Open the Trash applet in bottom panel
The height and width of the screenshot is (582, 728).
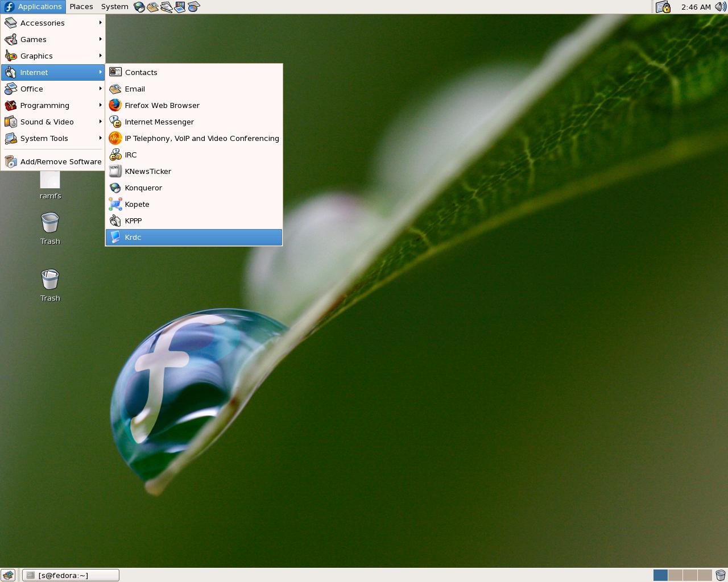(720, 575)
